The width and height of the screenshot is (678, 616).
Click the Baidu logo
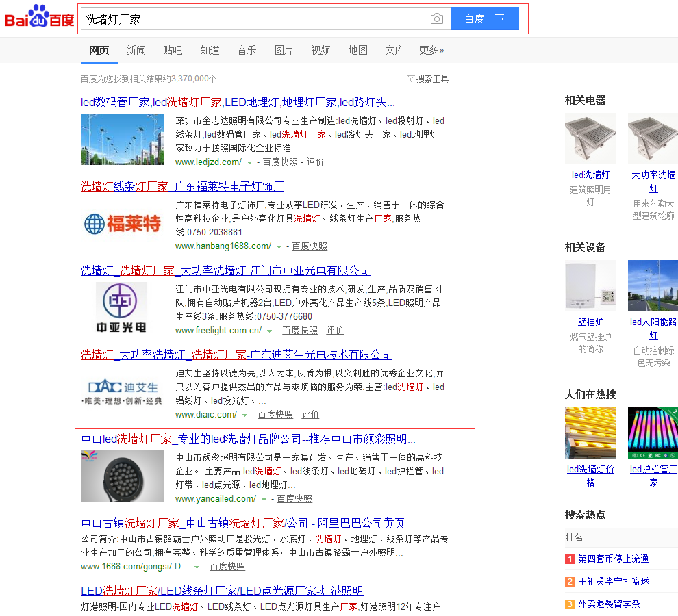click(39, 17)
